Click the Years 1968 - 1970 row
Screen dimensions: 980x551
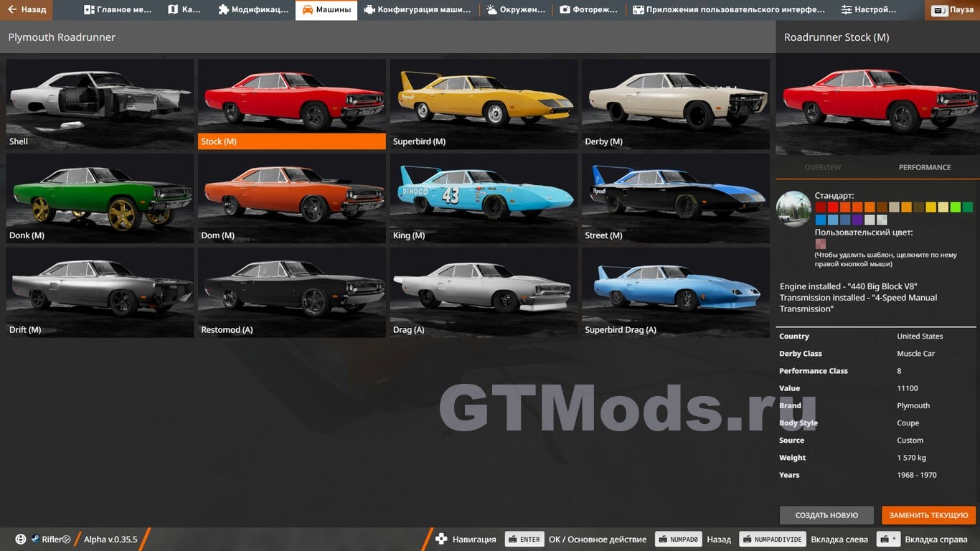pyautogui.click(x=877, y=475)
